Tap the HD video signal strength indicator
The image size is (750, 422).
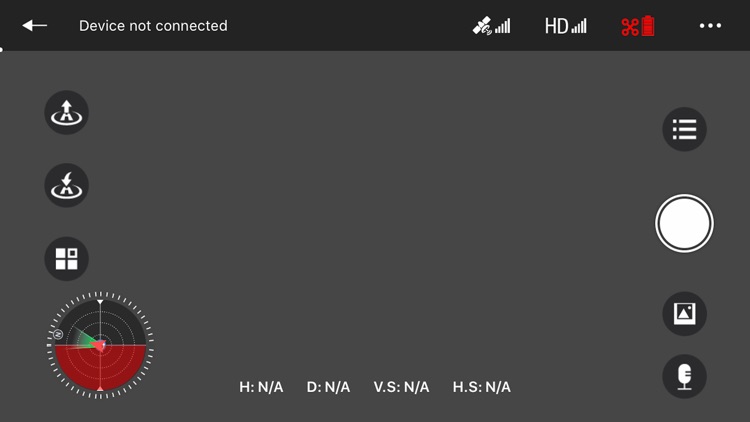pos(565,26)
